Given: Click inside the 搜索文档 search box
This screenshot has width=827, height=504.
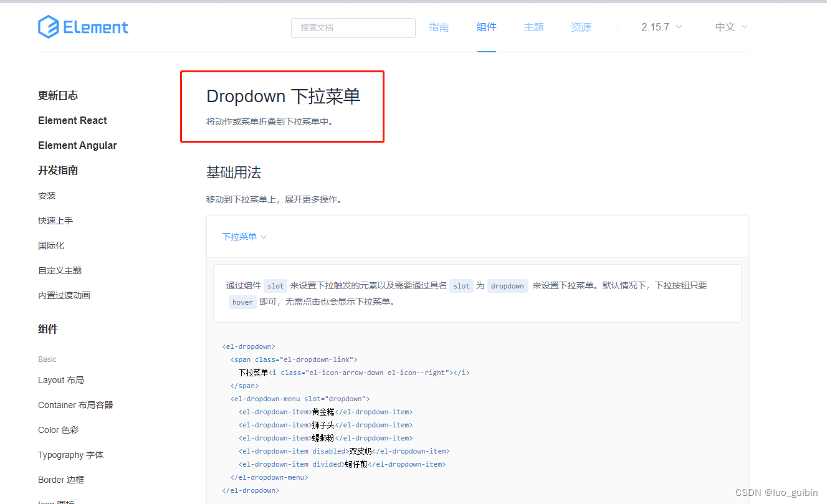Looking at the screenshot, I should tap(353, 27).
